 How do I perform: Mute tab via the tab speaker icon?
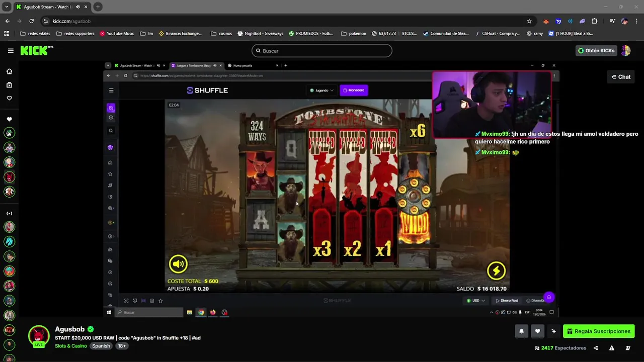point(77,7)
